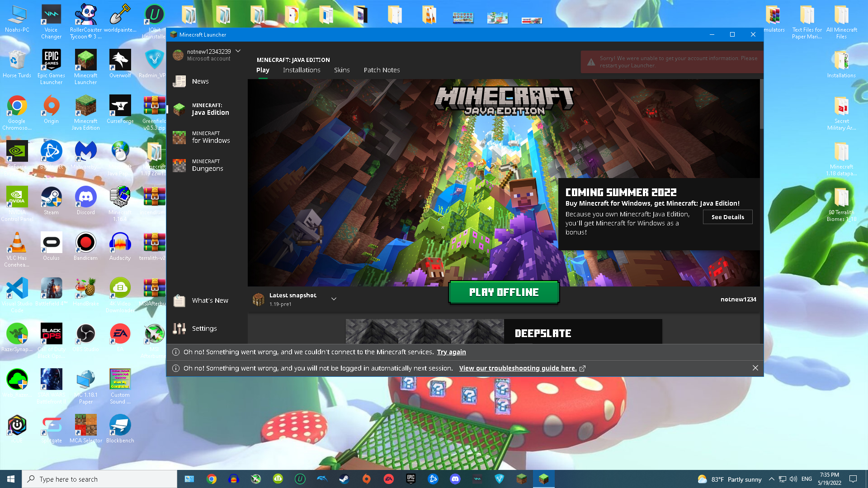Open the Skins tab
The width and height of the screenshot is (868, 488).
click(x=342, y=70)
